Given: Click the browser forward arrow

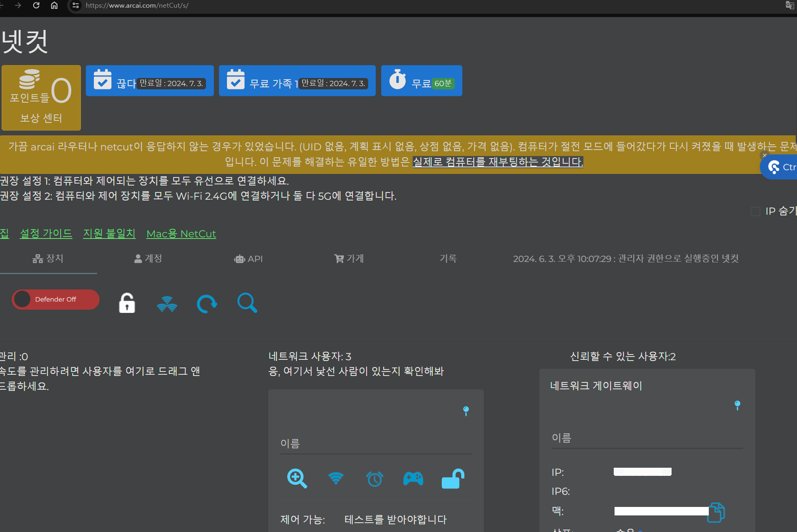Looking at the screenshot, I should coord(18,5).
